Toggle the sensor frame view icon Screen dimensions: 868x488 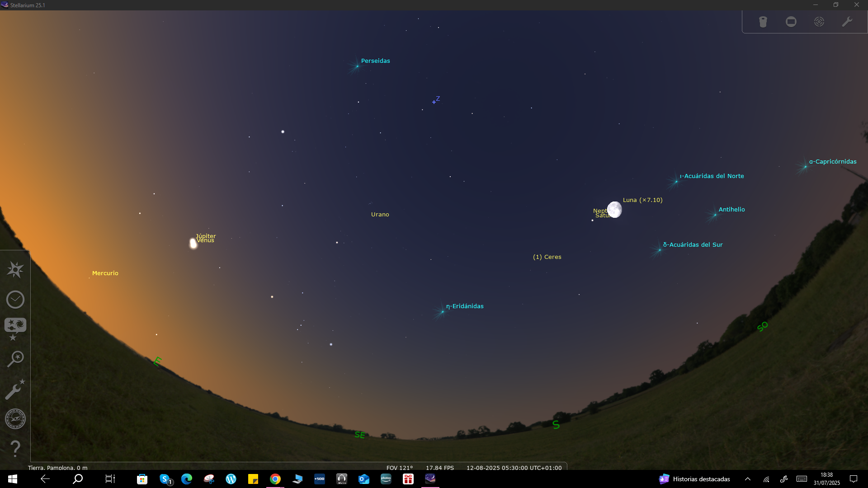point(791,22)
